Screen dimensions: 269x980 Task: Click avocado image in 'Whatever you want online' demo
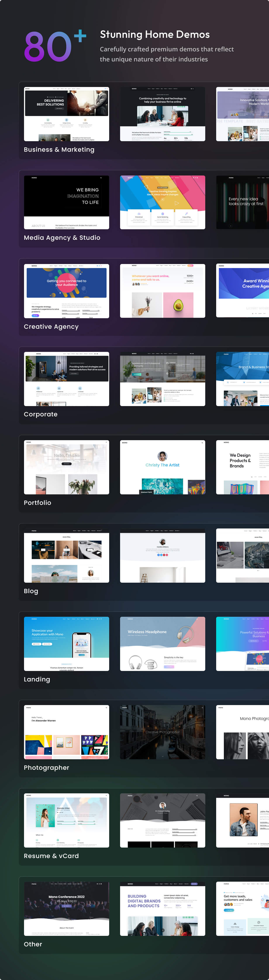click(178, 305)
